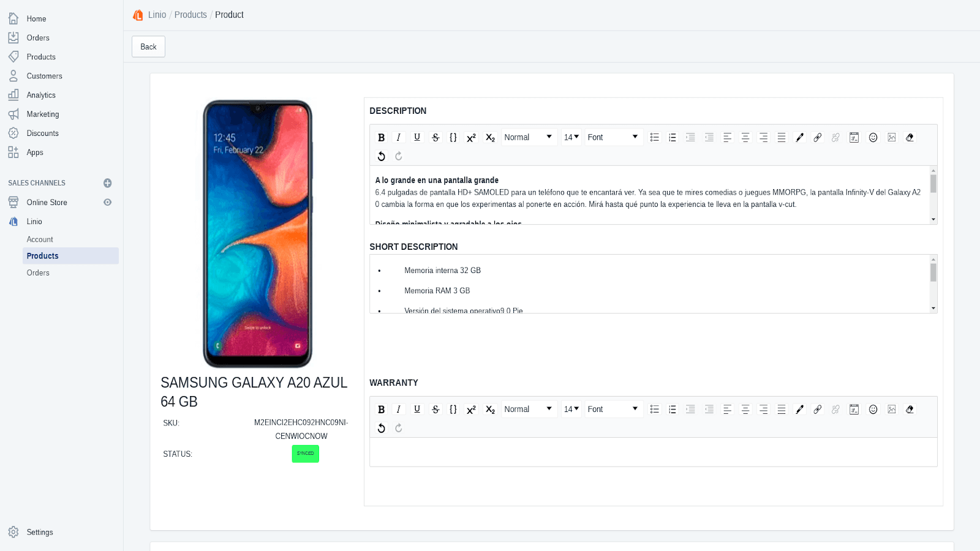Click the insert link icon in Description toolbar
980x551 pixels.
[817, 138]
